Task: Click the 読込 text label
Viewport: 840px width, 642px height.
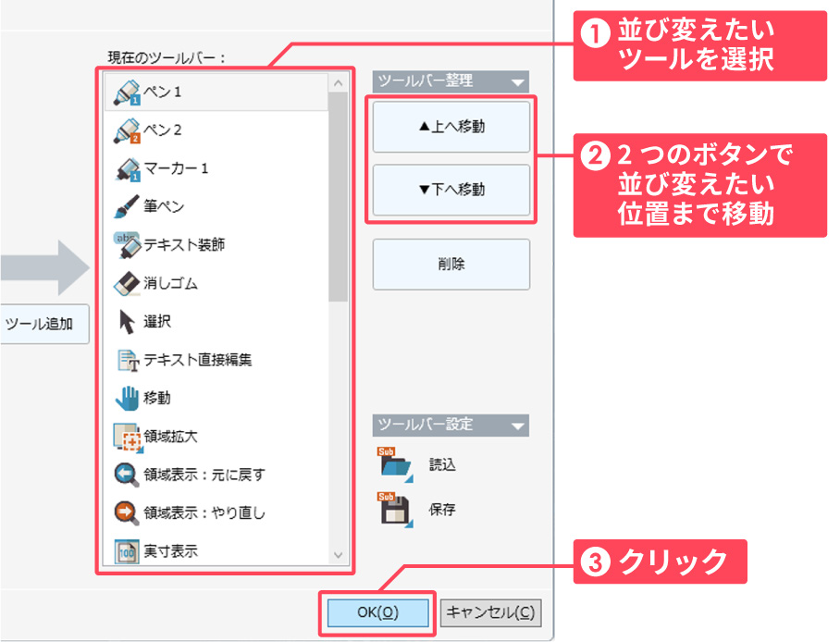Action: (442, 464)
